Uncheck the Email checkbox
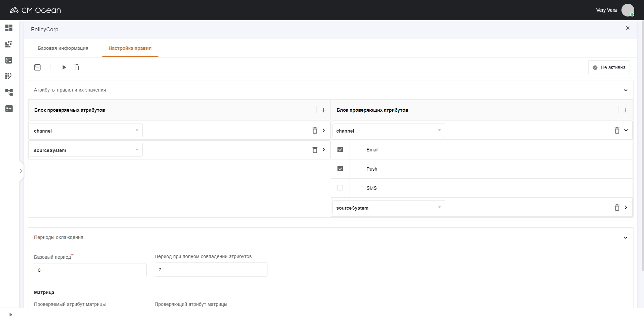The height and width of the screenshot is (320, 644). (340, 149)
